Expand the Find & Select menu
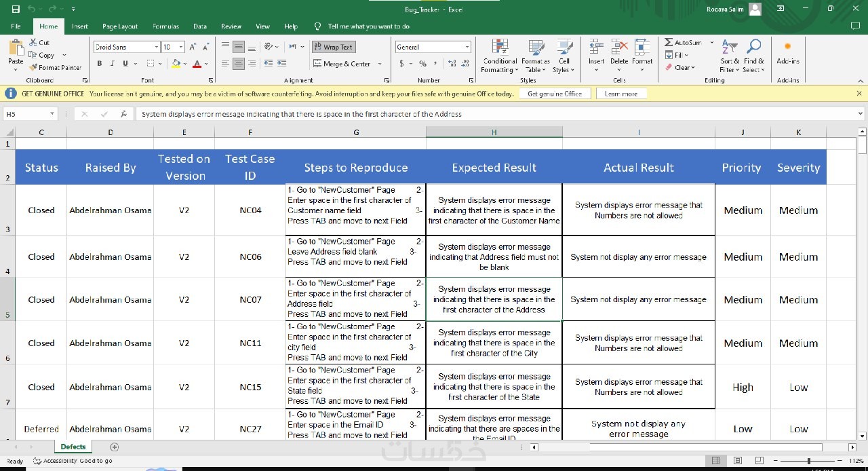The image size is (868, 471). (x=753, y=56)
